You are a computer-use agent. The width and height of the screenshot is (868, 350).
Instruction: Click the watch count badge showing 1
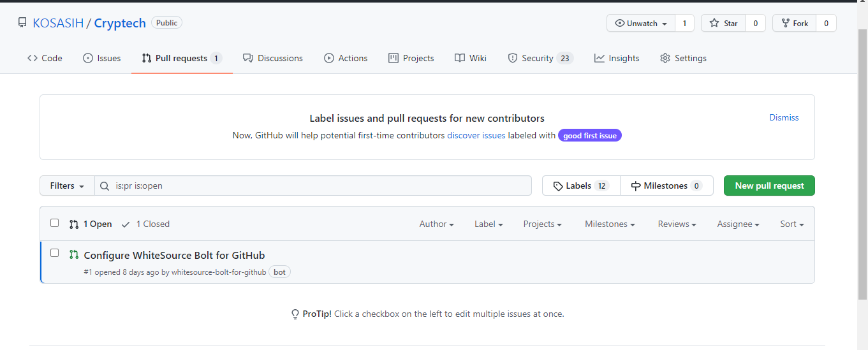pyautogui.click(x=684, y=23)
